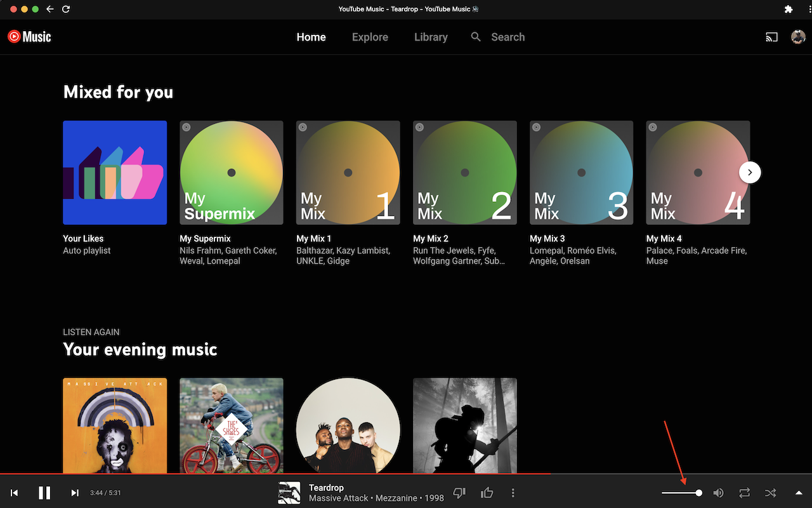Click the My Mix 2 title link
The height and width of the screenshot is (508, 812).
pyautogui.click(x=431, y=239)
